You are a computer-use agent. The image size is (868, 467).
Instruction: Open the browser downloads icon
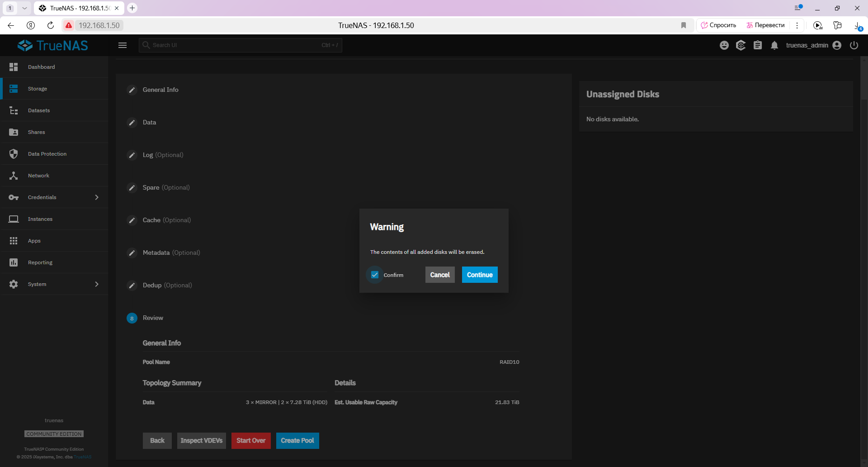[x=858, y=26]
